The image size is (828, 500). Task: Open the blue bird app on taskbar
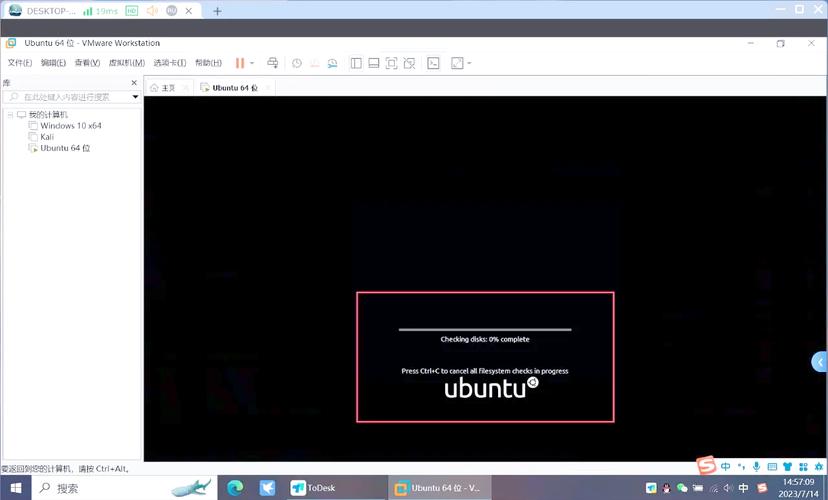pyautogui.click(x=267, y=488)
